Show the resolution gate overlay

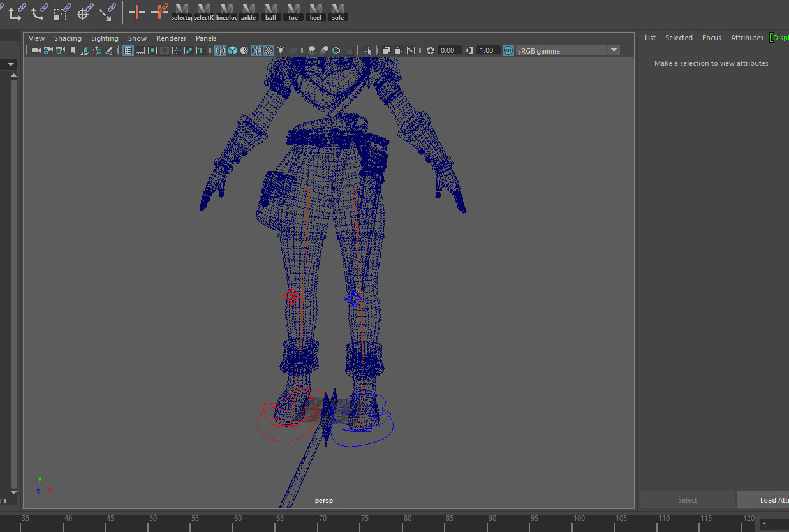pyautogui.click(x=152, y=50)
